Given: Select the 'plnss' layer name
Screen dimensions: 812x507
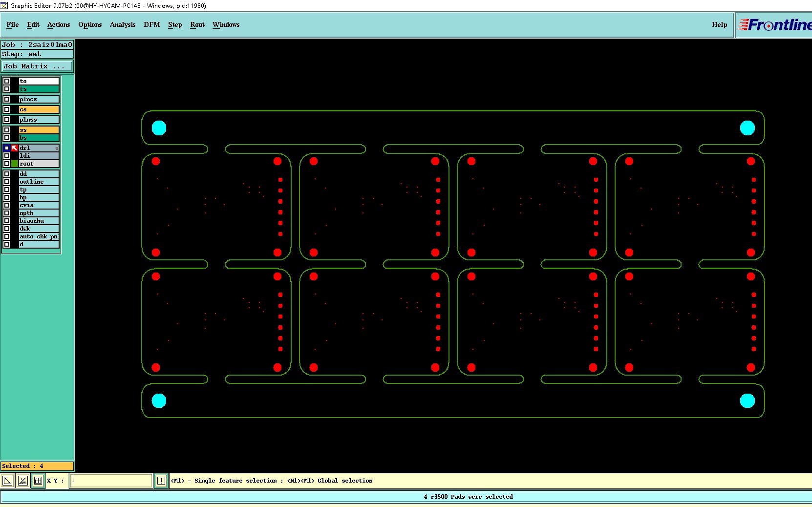Looking at the screenshot, I should [39, 120].
